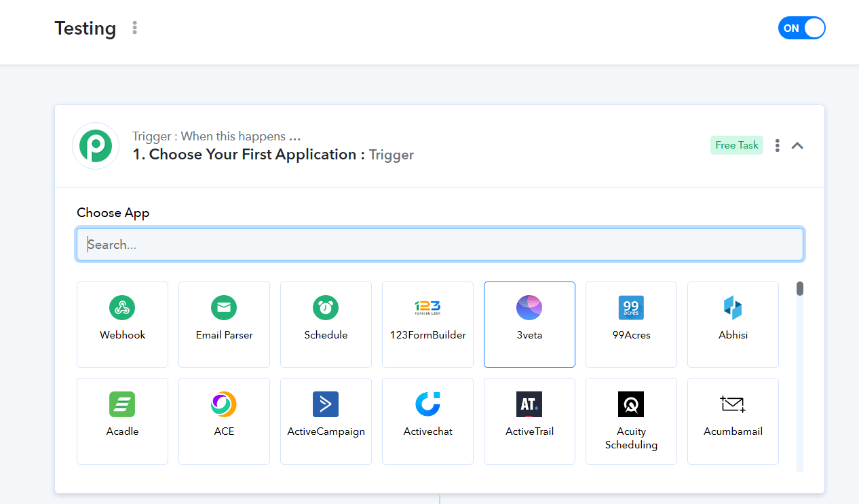Screen dimensions: 859x504
Task: Choose the ACE app icon
Action: coord(224,404)
